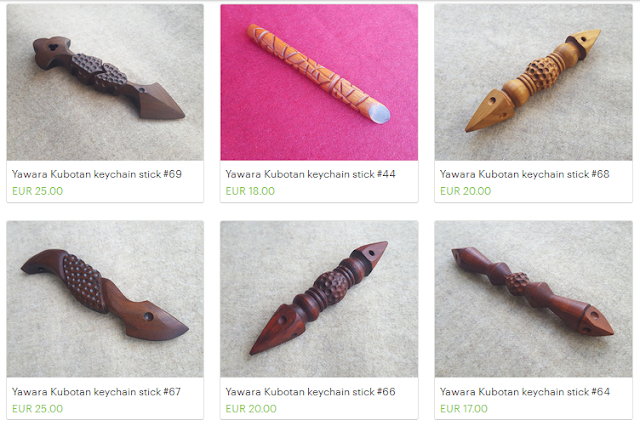This screenshot has width=640, height=426.
Task: Click the 'Yawara Kubotan keychain stick #66' title
Action: [x=311, y=392]
